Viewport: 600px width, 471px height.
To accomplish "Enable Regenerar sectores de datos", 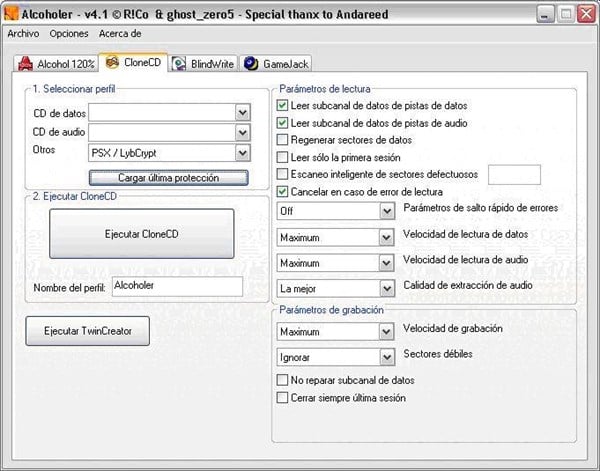I will coord(282,140).
